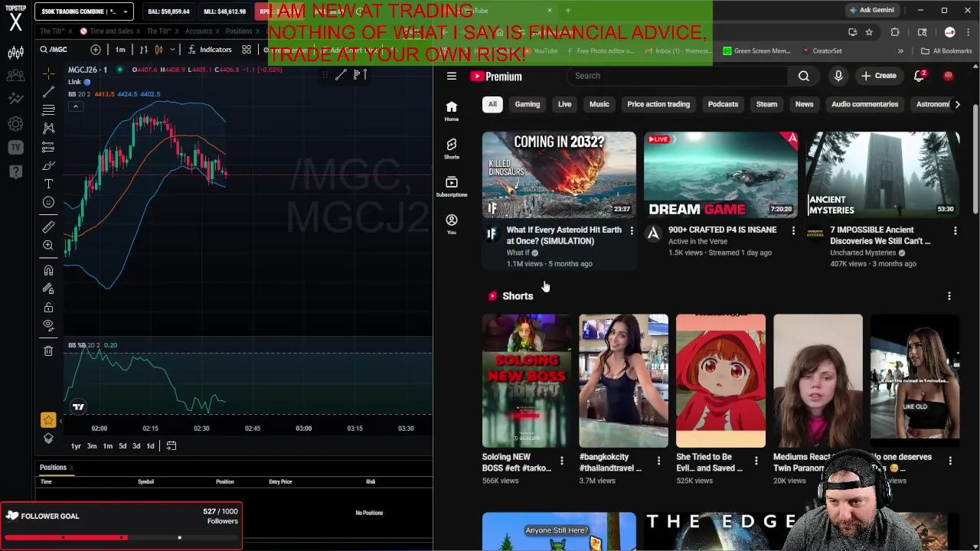Image resolution: width=980 pixels, height=551 pixels.
Task: Open the $50K Trading Combine account dropdown
Action: click(x=84, y=11)
